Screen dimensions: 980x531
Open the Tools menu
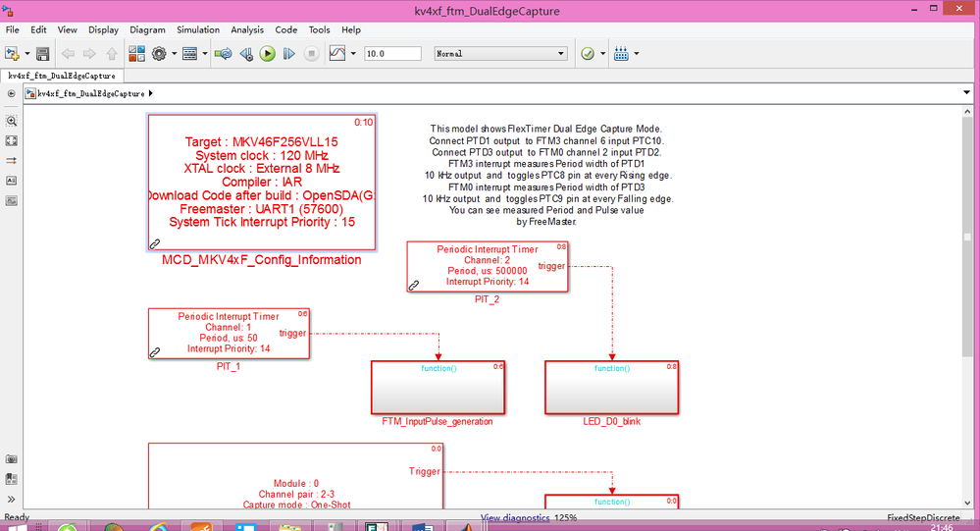tap(320, 30)
